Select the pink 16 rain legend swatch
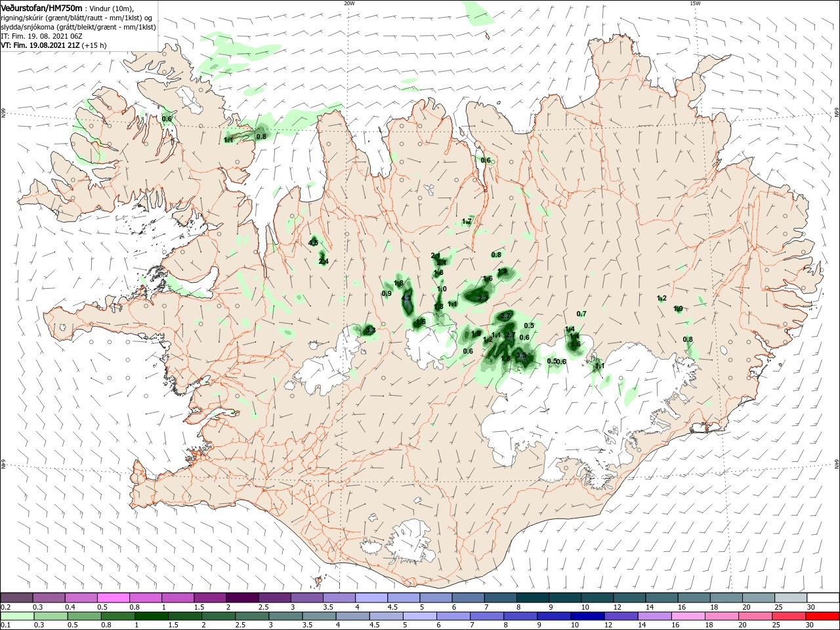Viewport: 840px width, 630px height. [688, 617]
